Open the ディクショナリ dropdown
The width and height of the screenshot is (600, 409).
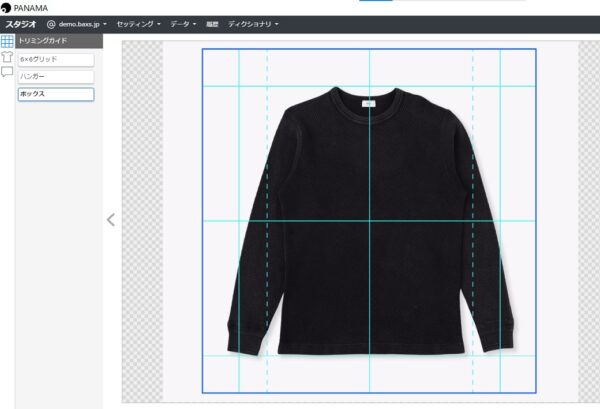253,23
